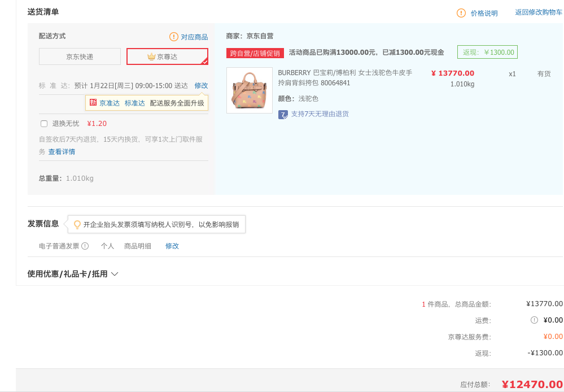This screenshot has width=564, height=392.
Task: Click the 返现 -¥1300.00 value
Action: [545, 353]
